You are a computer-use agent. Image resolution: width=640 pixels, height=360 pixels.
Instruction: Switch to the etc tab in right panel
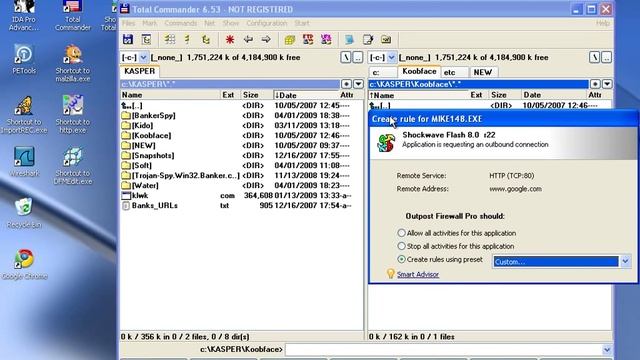point(454,72)
